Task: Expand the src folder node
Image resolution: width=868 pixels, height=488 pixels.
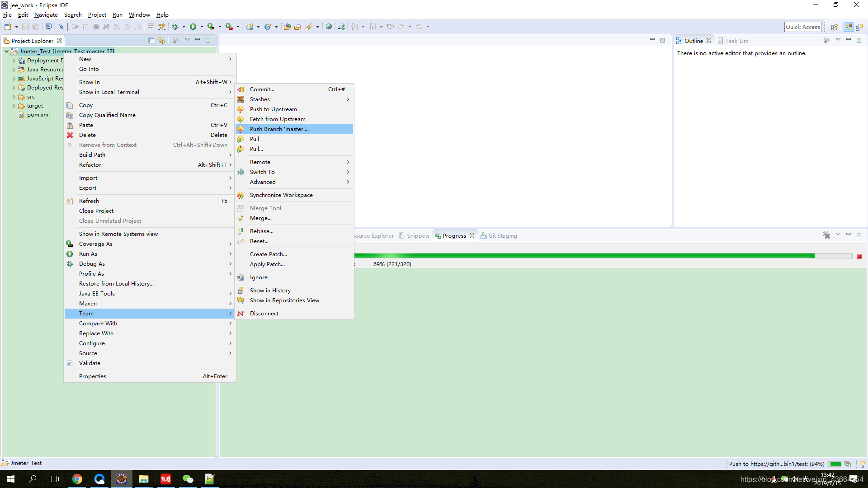Action: pos(14,97)
